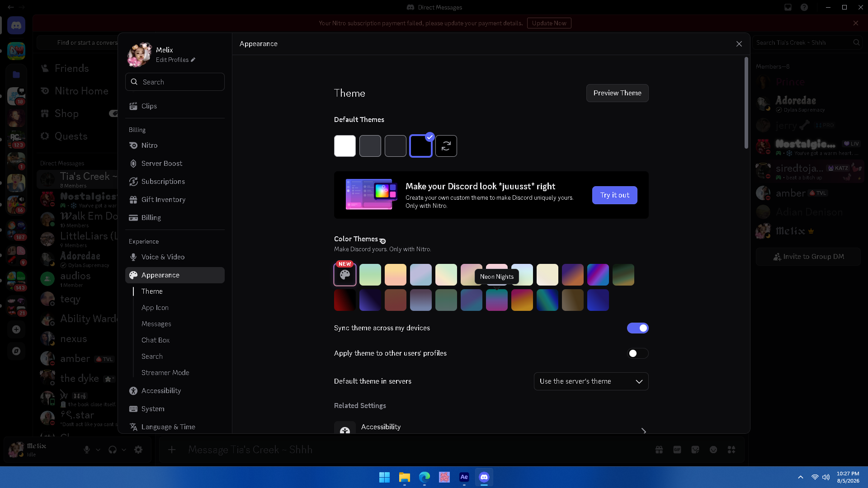
Task: Open Windows Start menu
Action: pyautogui.click(x=384, y=477)
